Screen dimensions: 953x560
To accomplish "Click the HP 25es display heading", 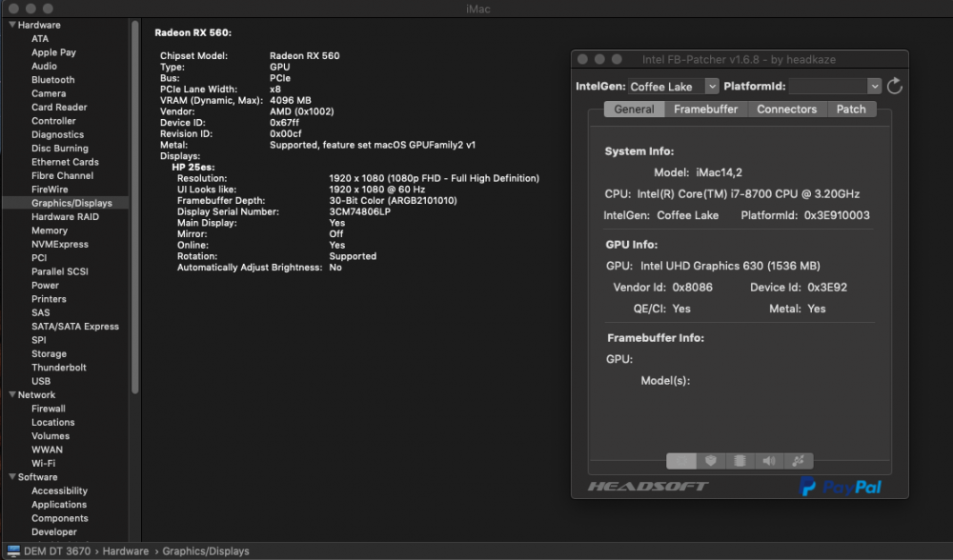I will pyautogui.click(x=193, y=167).
